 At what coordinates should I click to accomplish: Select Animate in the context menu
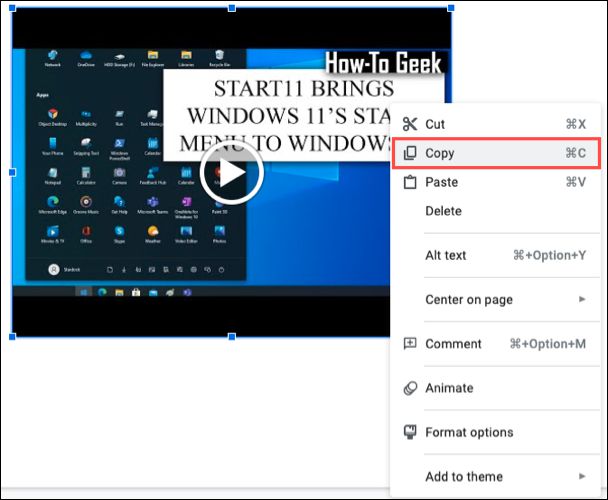click(496, 388)
